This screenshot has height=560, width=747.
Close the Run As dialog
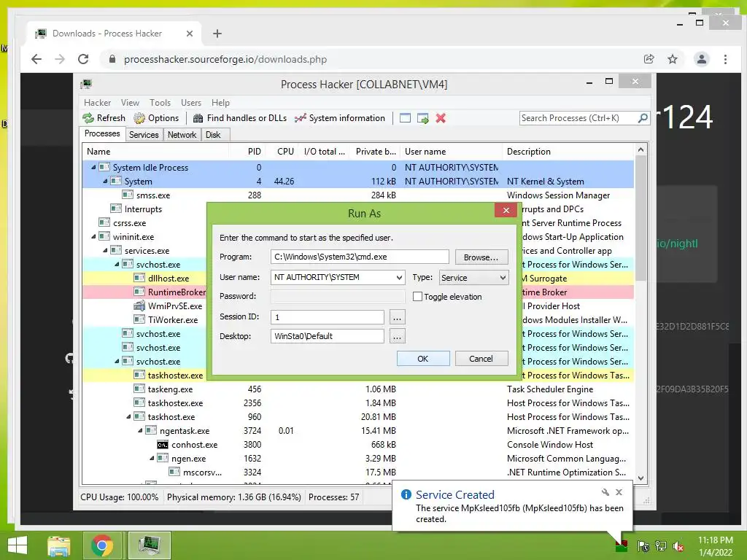pyautogui.click(x=506, y=210)
